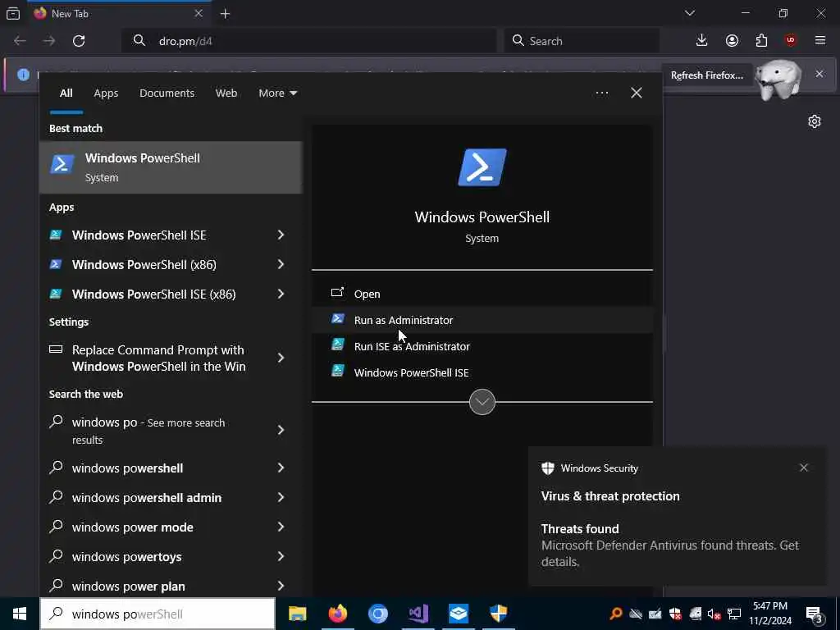Open Firefox account icon

coord(732,41)
